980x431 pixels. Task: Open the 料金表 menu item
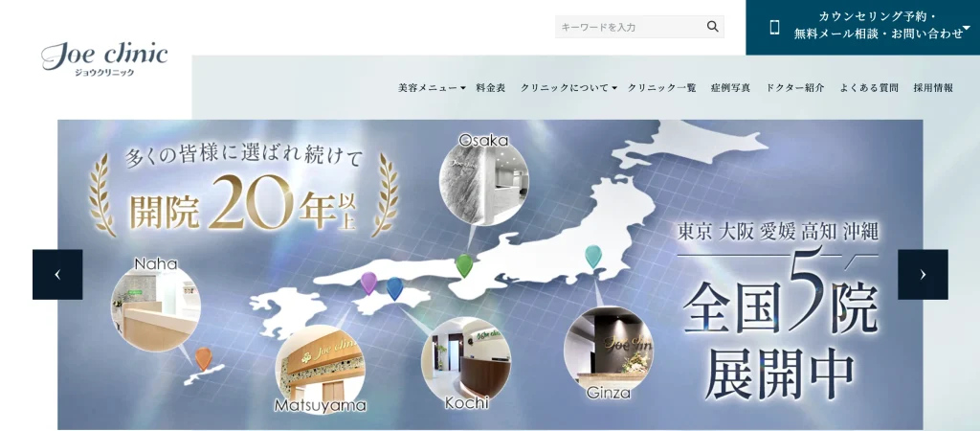click(x=491, y=88)
